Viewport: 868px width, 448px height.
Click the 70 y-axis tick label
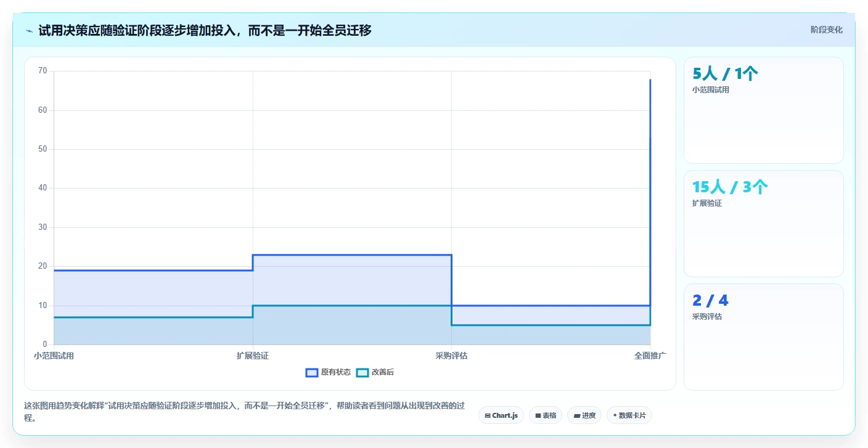click(43, 71)
